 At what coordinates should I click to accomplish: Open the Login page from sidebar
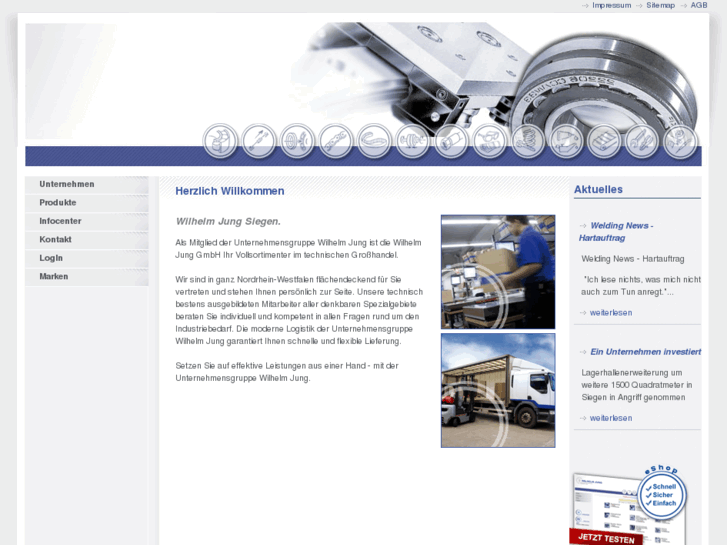(87, 258)
